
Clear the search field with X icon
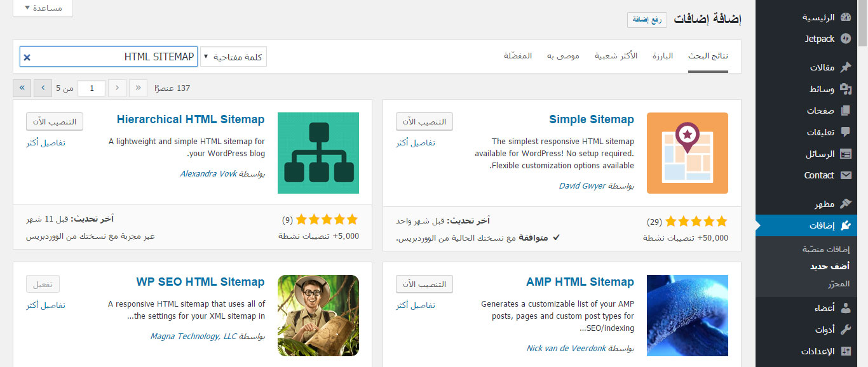point(27,57)
